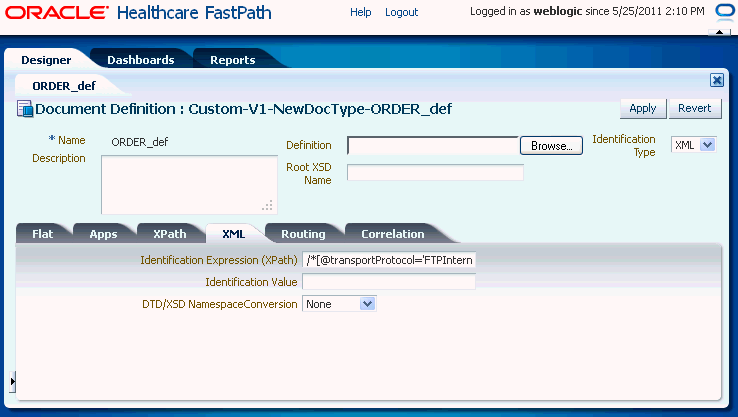
Task: Click the ORDER_def name value text
Action: tap(140, 142)
